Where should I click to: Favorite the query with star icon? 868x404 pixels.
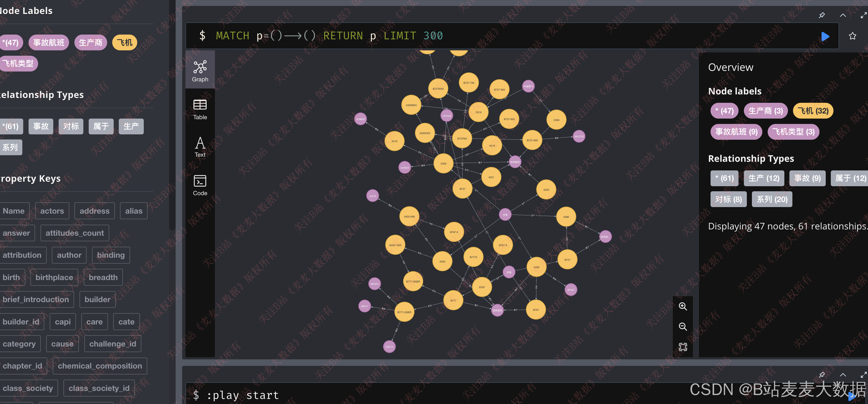click(x=852, y=36)
